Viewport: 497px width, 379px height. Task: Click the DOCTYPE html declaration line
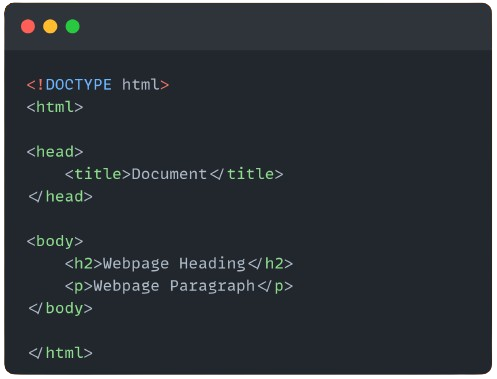(x=98, y=85)
